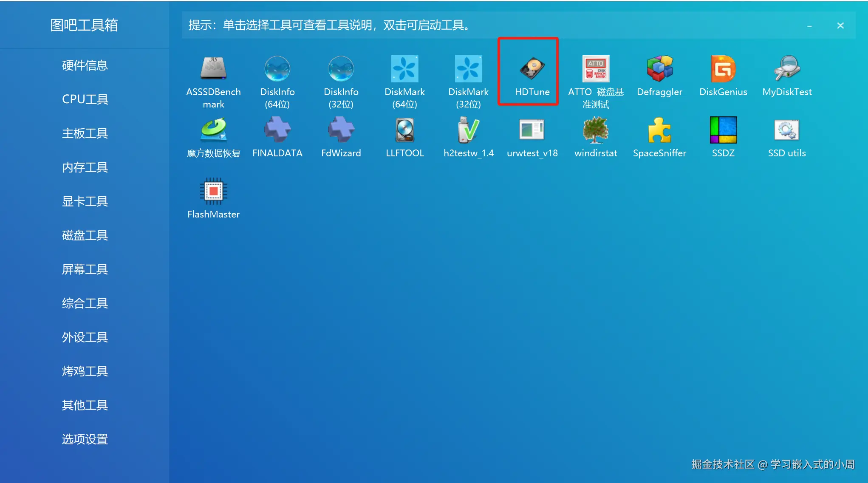Screen dimensions: 868x483
Task: Select the SpaceSniffer icon
Action: pos(659,130)
